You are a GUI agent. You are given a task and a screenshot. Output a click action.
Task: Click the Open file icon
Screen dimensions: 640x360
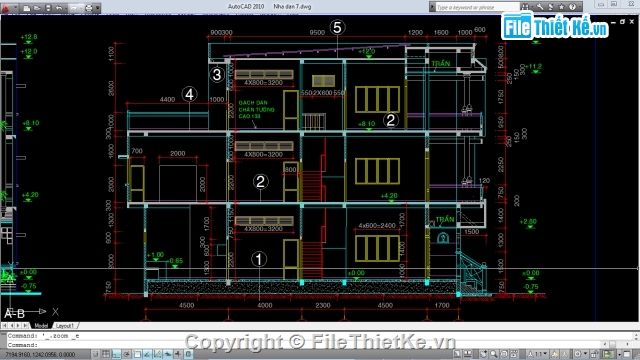(37, 8)
